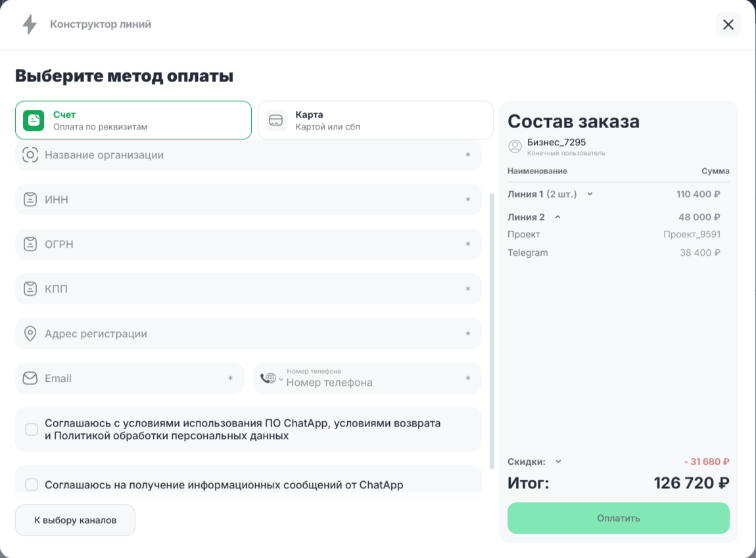This screenshot has height=558, width=756.
Task: Select the Счет payment method tab
Action: [x=133, y=120]
